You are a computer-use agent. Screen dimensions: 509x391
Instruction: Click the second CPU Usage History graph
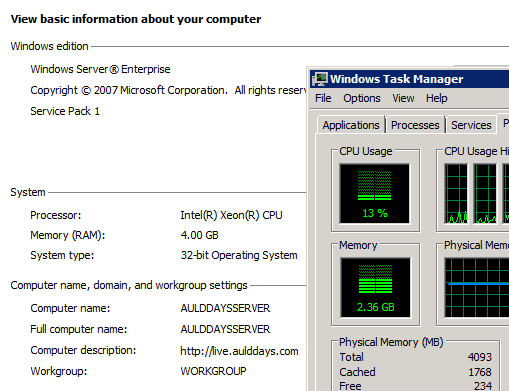coord(485,193)
